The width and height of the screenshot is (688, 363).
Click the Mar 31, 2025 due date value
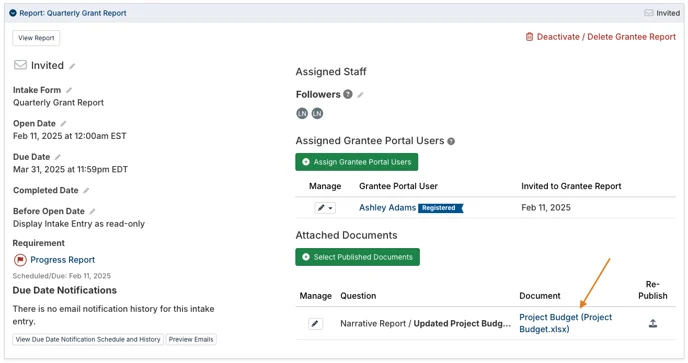tap(70, 169)
